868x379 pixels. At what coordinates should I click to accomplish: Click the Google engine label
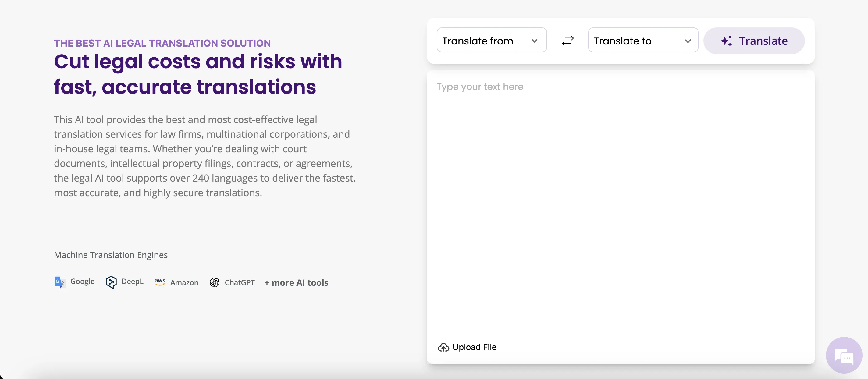point(82,282)
